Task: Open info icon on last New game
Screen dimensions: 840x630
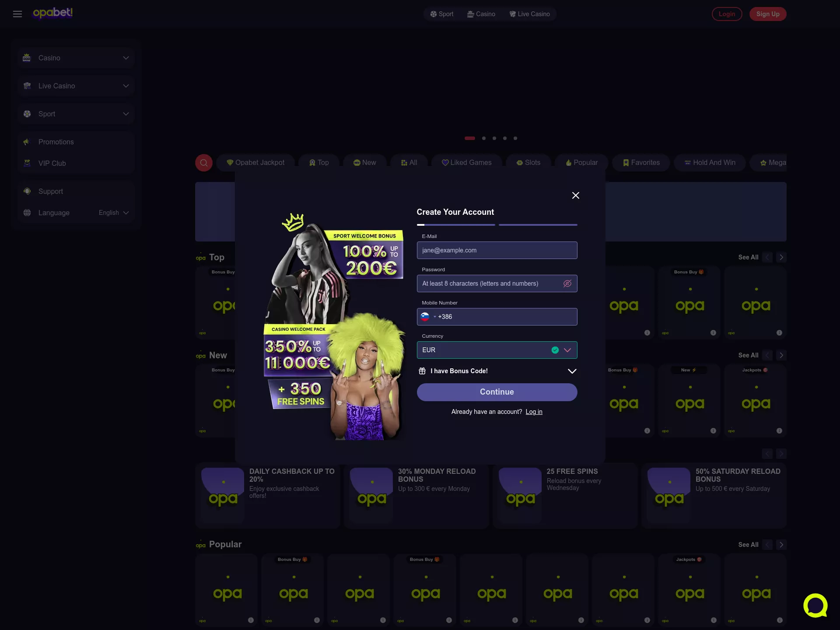Action: pos(779,430)
